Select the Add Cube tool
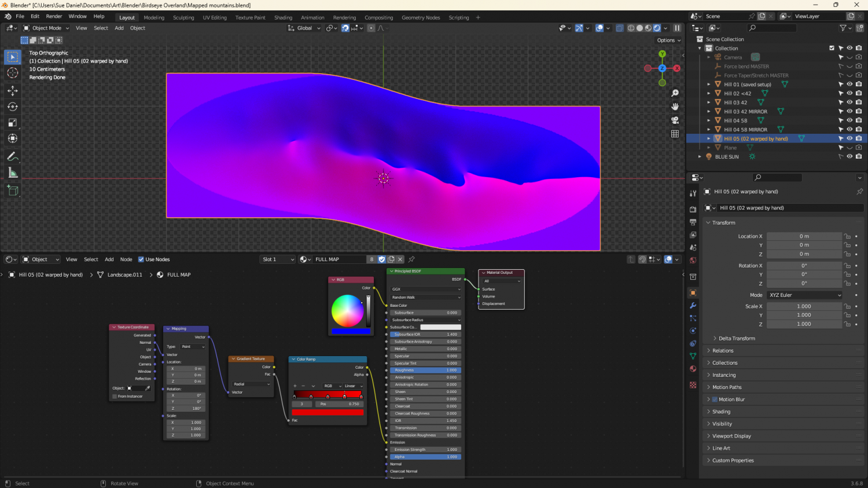The image size is (868, 488). pos(13,190)
